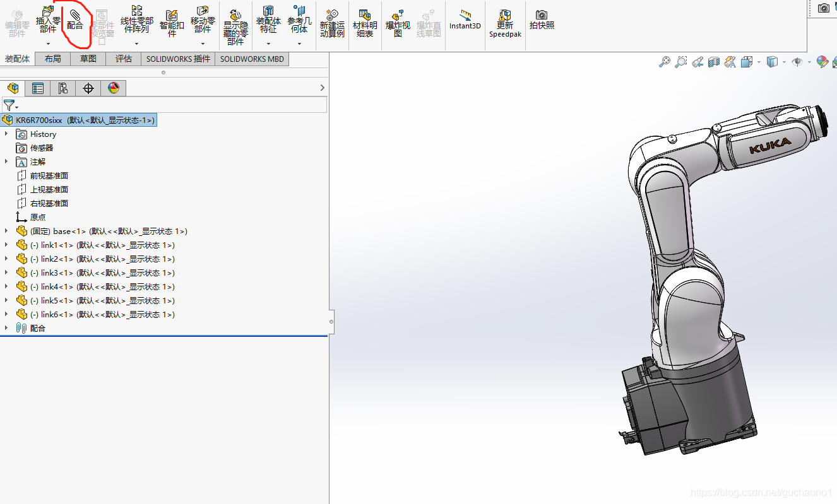Switch to the 布局 tab
The width and height of the screenshot is (837, 504).
[x=53, y=59]
